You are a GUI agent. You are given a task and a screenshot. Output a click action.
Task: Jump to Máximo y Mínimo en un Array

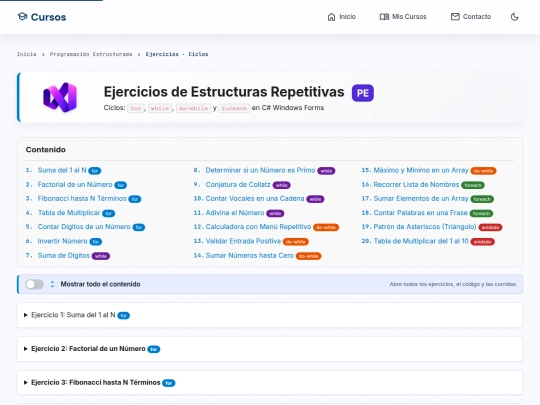pos(421,170)
